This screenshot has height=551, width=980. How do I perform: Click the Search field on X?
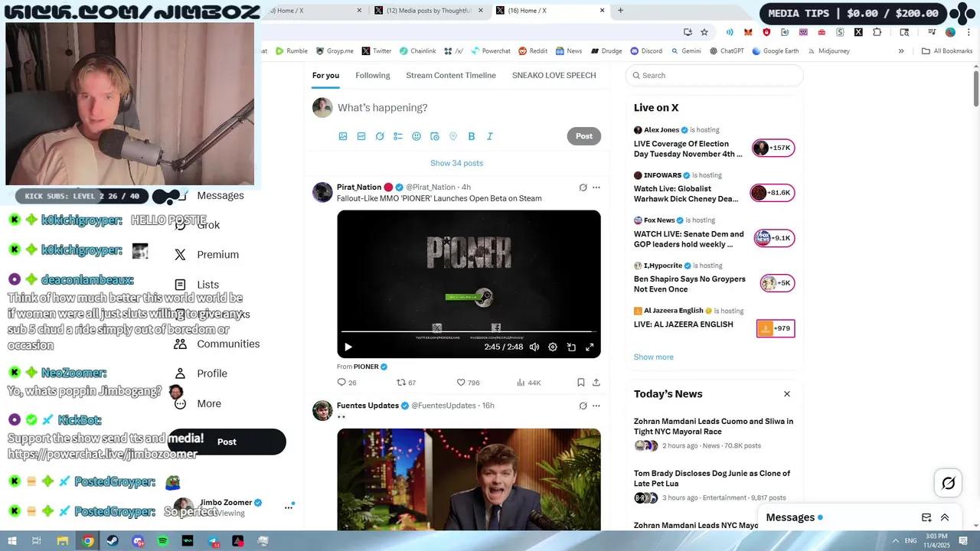(x=714, y=75)
